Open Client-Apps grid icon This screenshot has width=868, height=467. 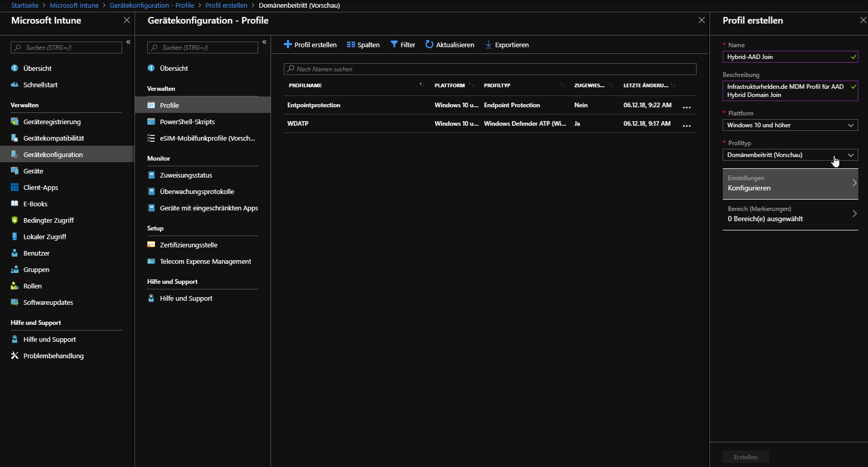click(x=14, y=187)
